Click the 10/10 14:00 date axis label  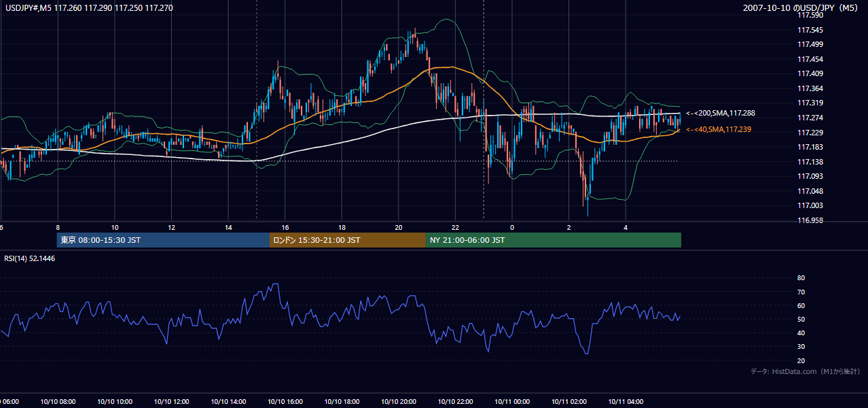pos(228,402)
